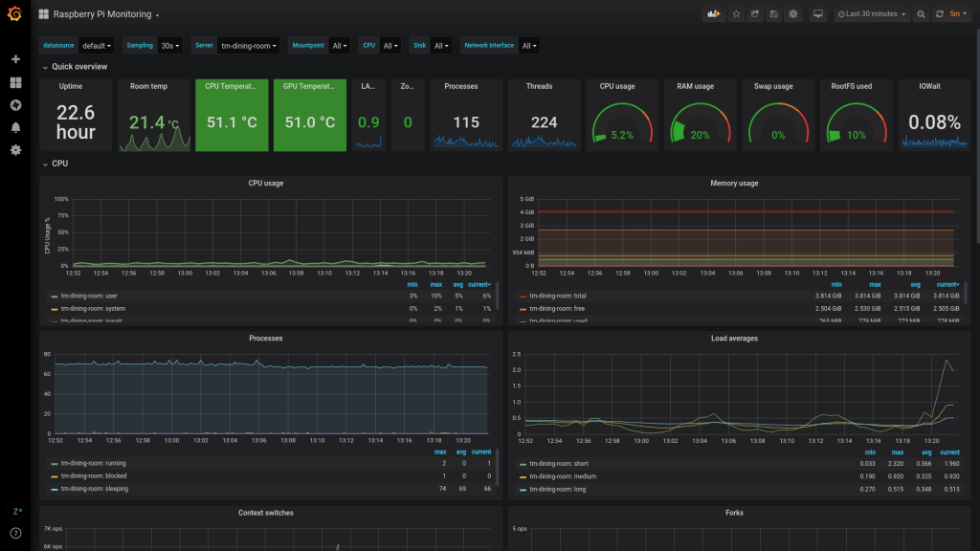The height and width of the screenshot is (551, 980).
Task: Click the CPU Temperature stat panel
Action: pos(232,116)
